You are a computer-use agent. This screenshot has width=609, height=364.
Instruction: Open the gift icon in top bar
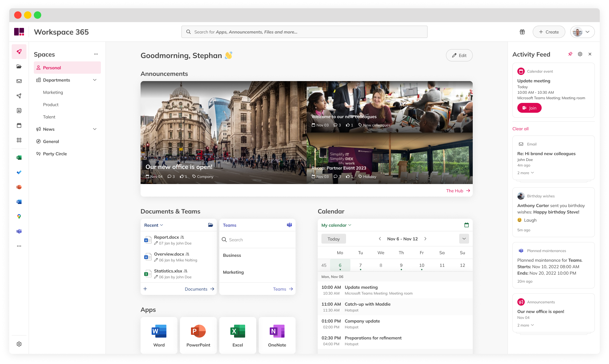pos(522,32)
